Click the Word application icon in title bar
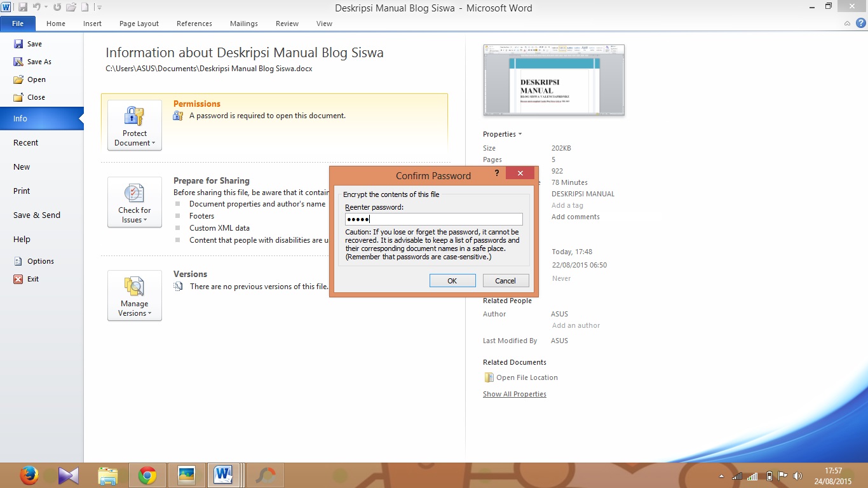Image resolution: width=868 pixels, height=488 pixels. click(x=6, y=8)
